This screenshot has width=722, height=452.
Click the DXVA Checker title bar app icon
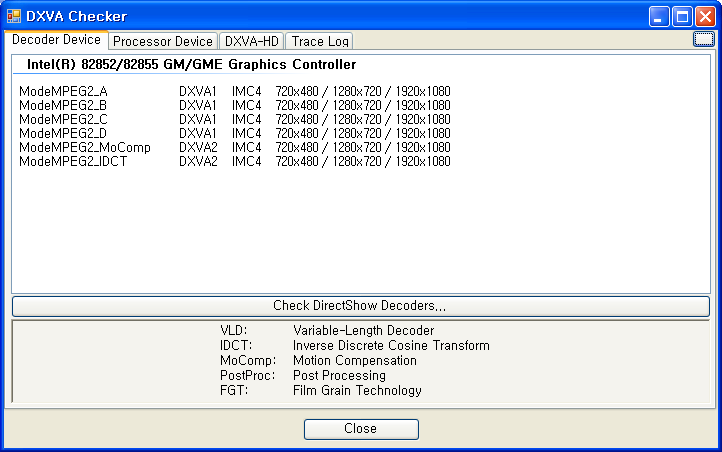[x=14, y=16]
